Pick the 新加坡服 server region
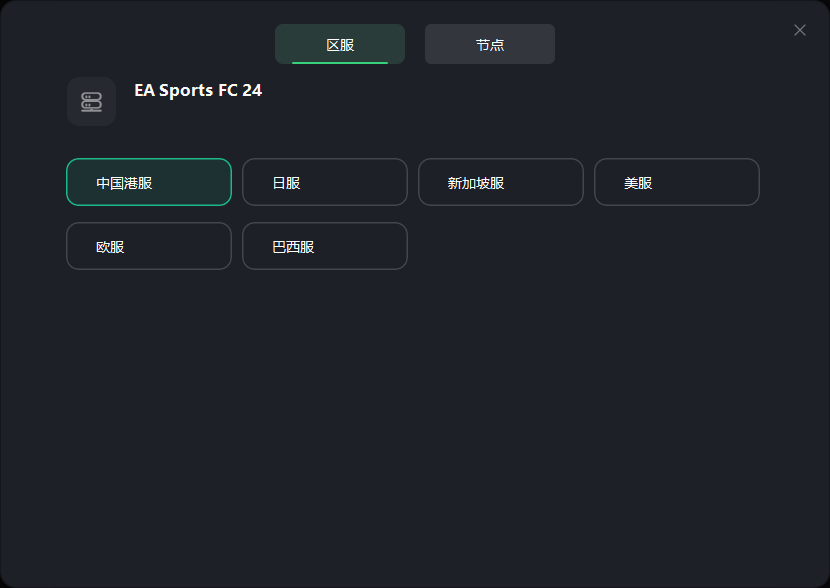The image size is (830, 588). pos(501,182)
